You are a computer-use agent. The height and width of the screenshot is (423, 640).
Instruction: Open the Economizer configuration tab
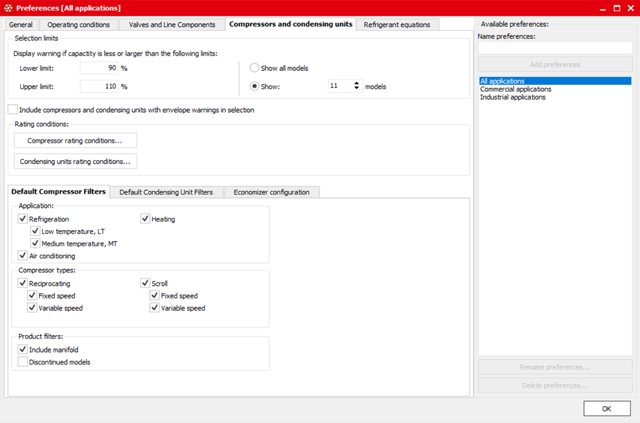click(x=272, y=192)
